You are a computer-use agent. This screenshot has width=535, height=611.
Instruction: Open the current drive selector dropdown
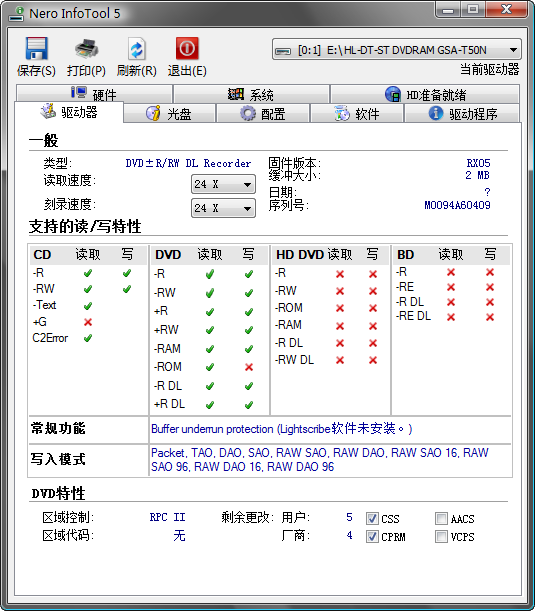coord(397,49)
